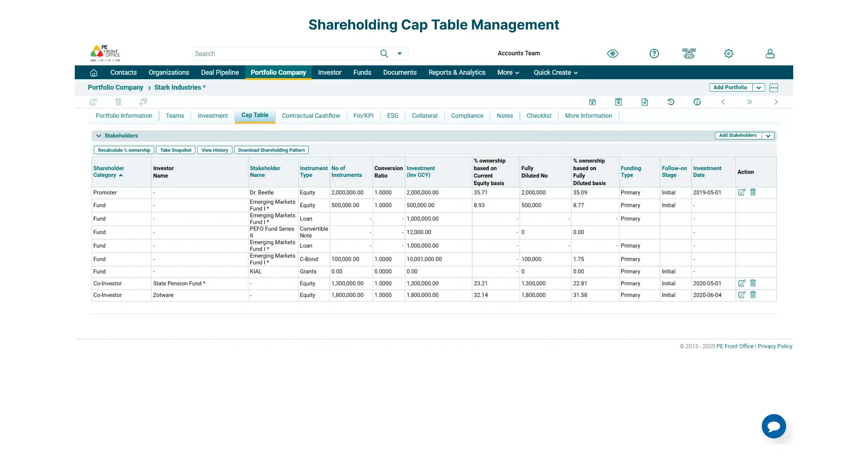Switch to the Fin/KPI tab
868x456 pixels.
click(x=363, y=116)
